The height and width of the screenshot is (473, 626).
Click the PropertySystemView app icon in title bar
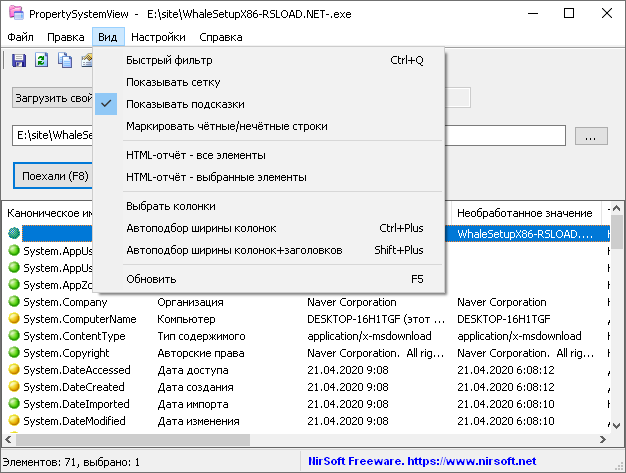14,15
